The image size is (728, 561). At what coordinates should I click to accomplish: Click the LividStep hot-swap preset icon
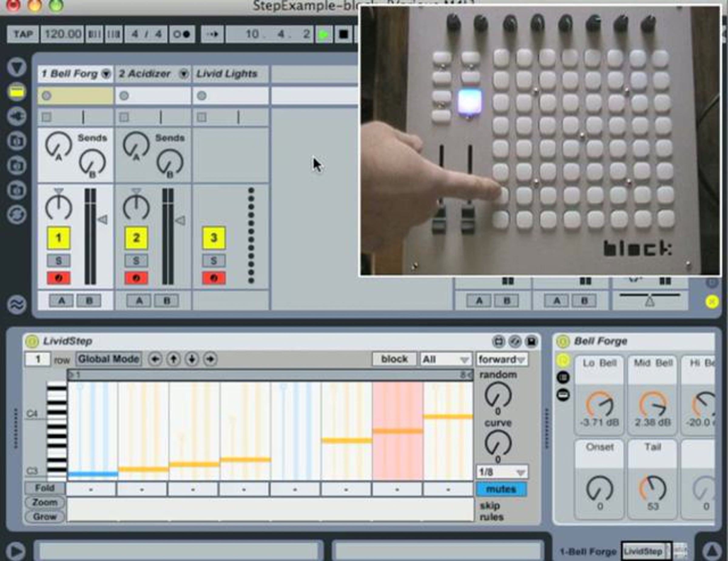click(515, 341)
